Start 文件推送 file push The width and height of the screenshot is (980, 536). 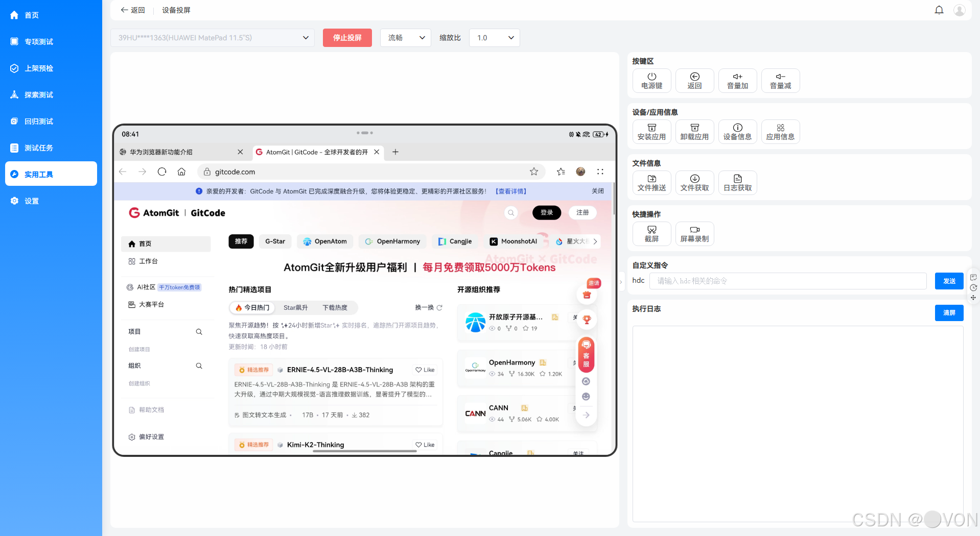click(x=651, y=182)
